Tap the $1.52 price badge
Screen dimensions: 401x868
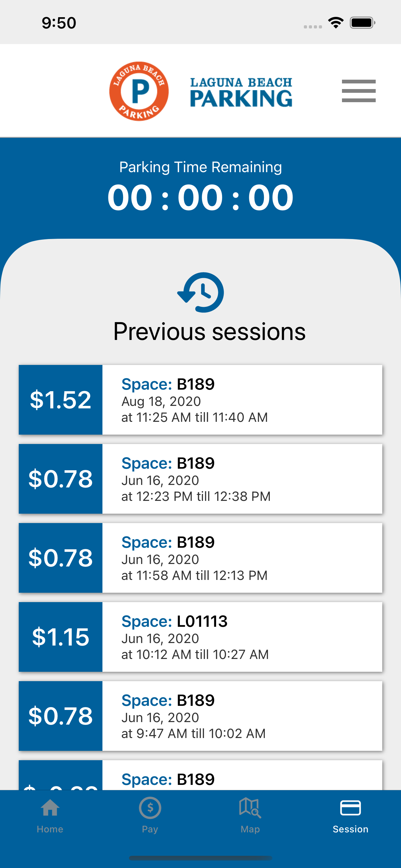coord(61,400)
